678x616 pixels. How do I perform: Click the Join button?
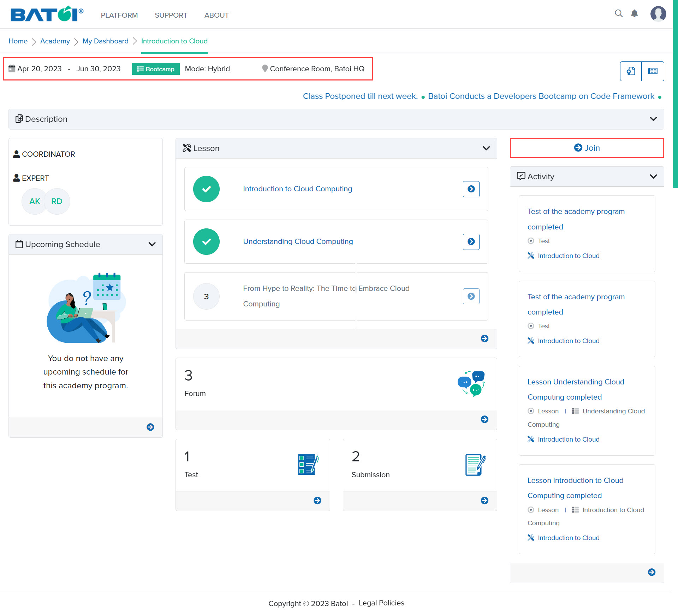point(587,148)
